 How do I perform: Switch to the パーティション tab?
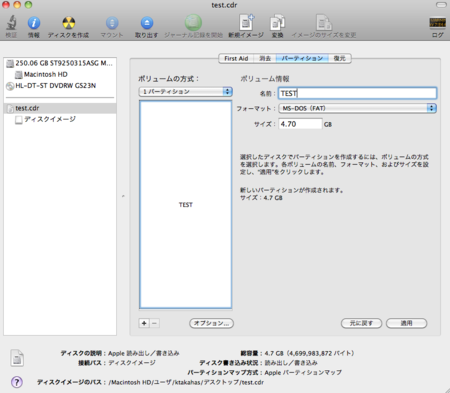[x=302, y=58]
